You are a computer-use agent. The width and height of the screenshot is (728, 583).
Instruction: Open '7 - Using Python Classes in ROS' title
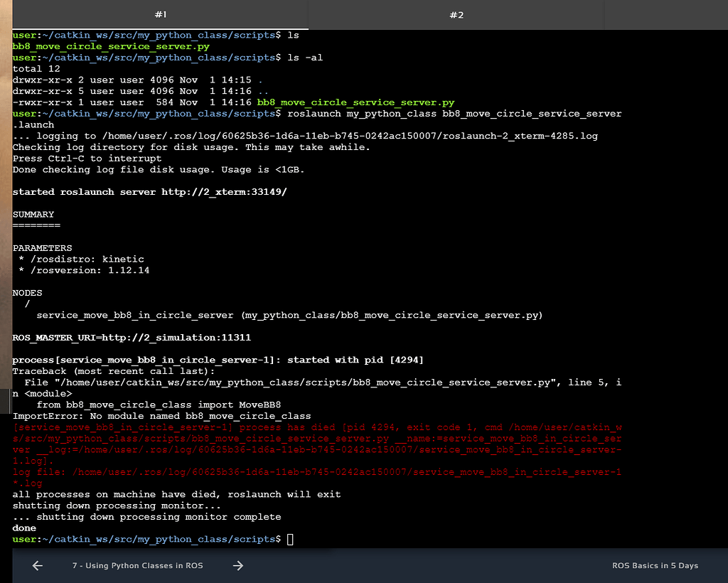(x=137, y=566)
